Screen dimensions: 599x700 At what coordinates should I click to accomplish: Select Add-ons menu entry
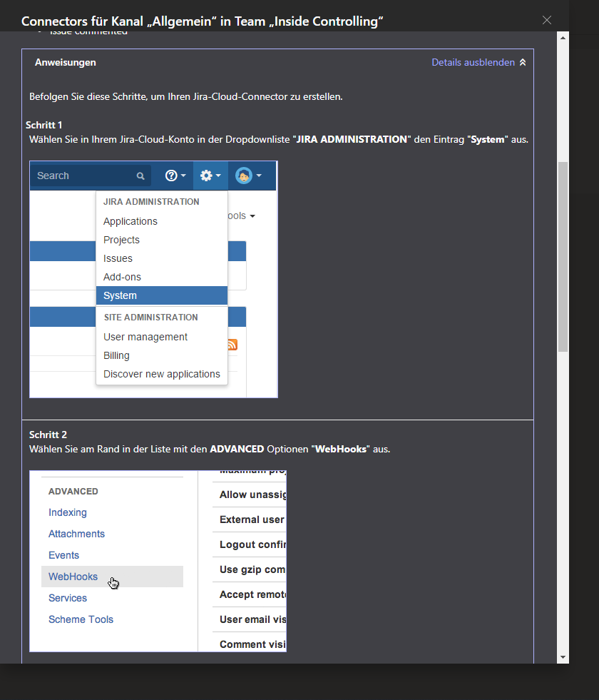coord(161,277)
